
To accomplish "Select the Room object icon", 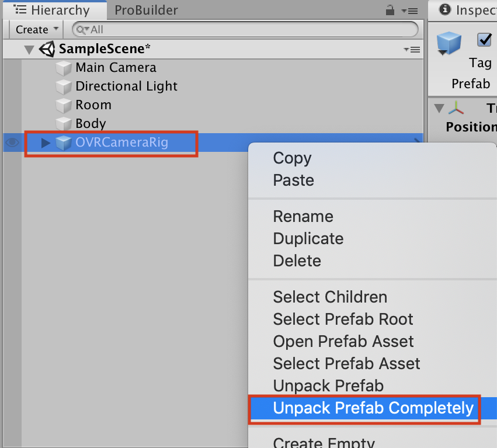I will 64,105.
